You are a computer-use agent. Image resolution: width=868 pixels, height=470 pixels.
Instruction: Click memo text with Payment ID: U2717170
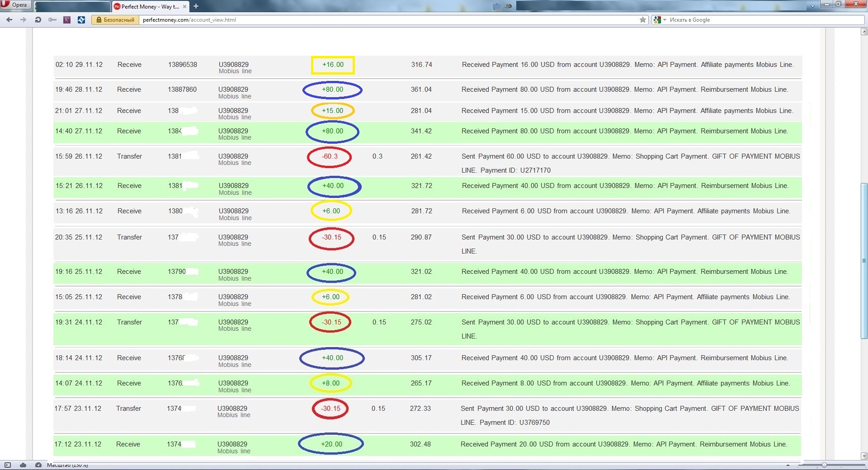tap(631, 163)
